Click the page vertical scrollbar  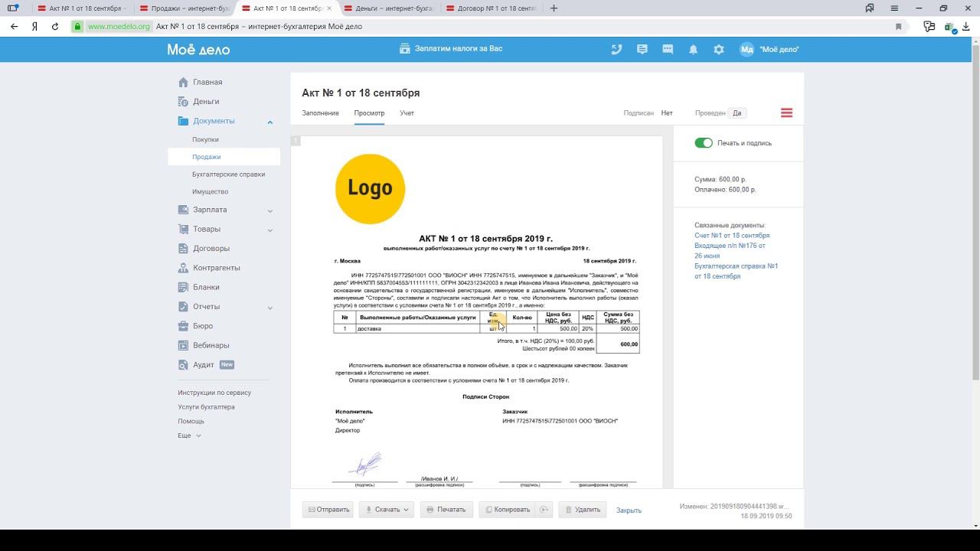tap(975, 210)
